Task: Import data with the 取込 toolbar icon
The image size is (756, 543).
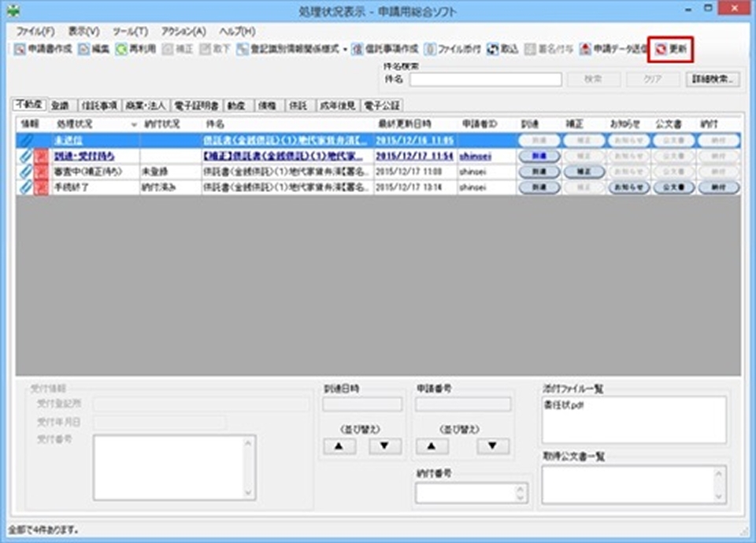Action: tap(500, 47)
